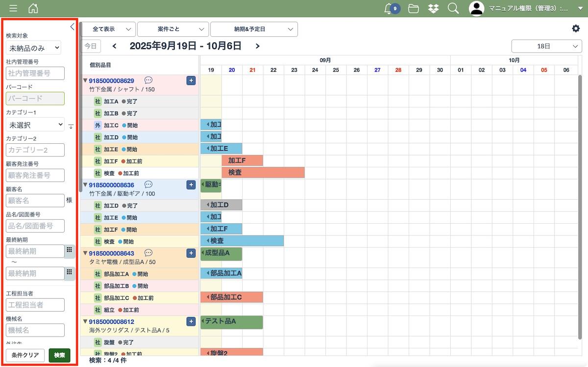
Task: Open the hamburger menu
Action: point(13,8)
